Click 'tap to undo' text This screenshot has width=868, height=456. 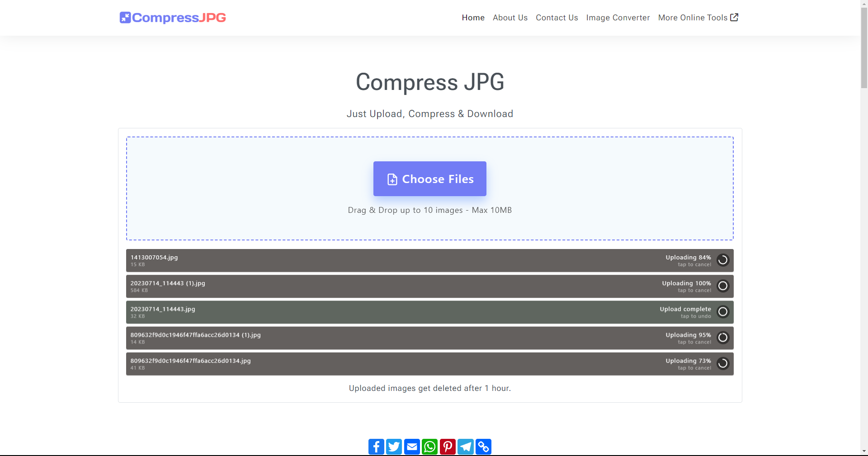click(696, 316)
